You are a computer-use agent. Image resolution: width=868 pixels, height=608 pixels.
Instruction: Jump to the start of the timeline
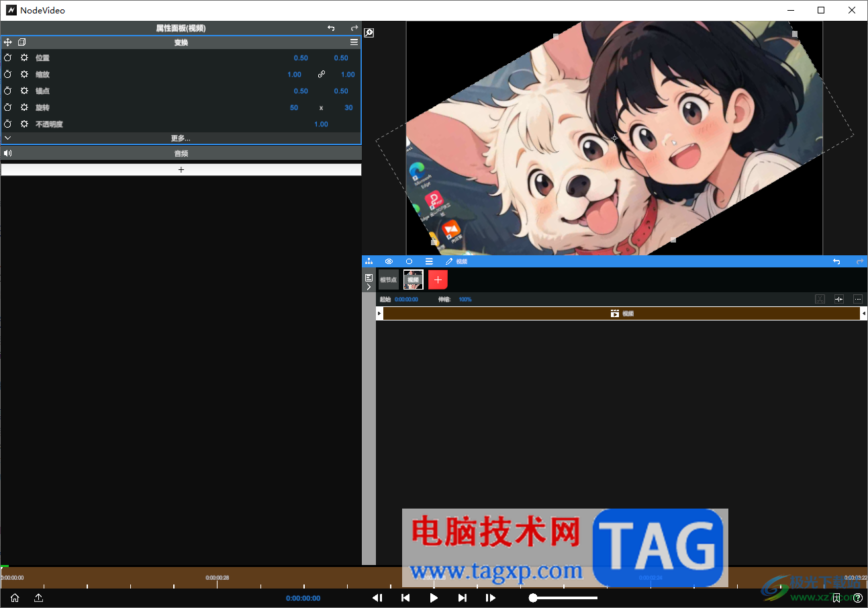[x=405, y=598]
